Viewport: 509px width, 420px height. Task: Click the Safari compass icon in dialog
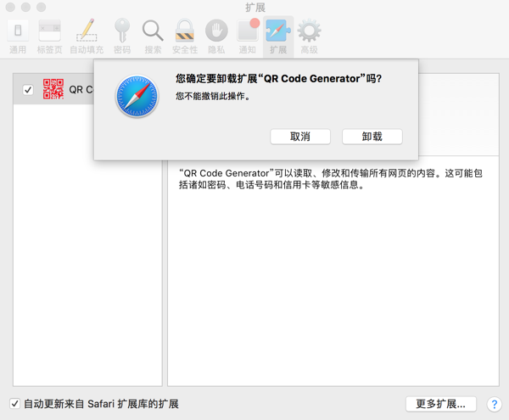pyautogui.click(x=137, y=96)
